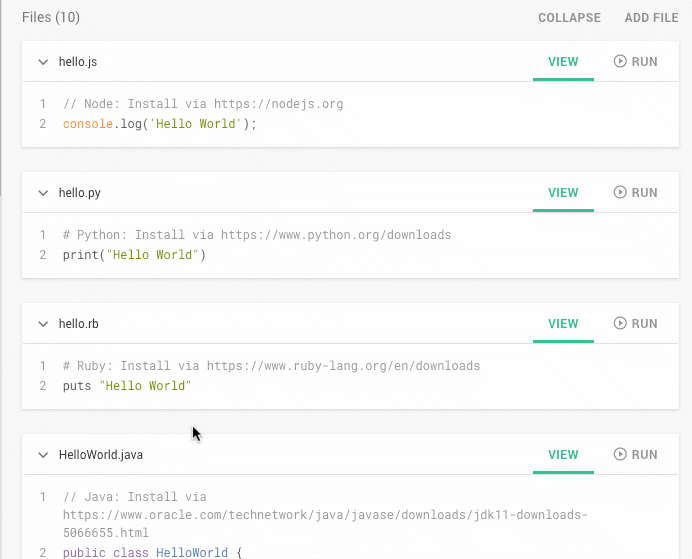Click the '// Node: Install via https://nodejs.org' comment
The width and height of the screenshot is (692, 559).
click(x=203, y=104)
